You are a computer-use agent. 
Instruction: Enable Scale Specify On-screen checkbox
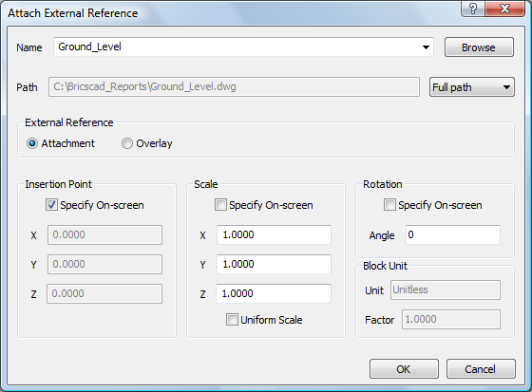(x=220, y=205)
